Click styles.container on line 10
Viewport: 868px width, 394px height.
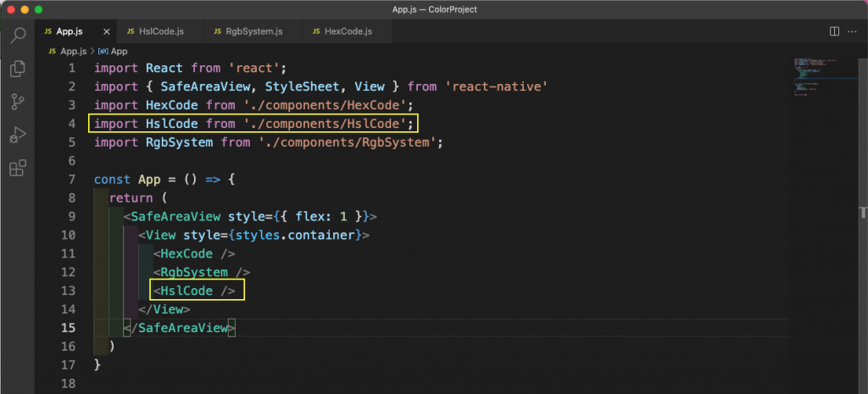pos(294,236)
